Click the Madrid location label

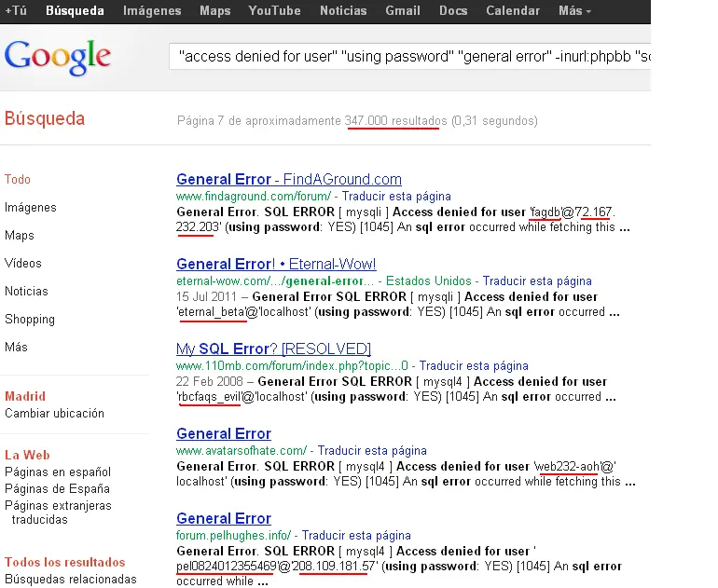(25, 396)
